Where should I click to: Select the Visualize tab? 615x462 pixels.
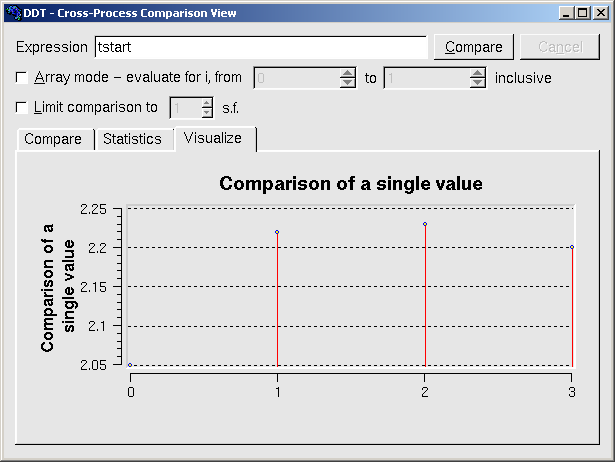click(x=213, y=138)
